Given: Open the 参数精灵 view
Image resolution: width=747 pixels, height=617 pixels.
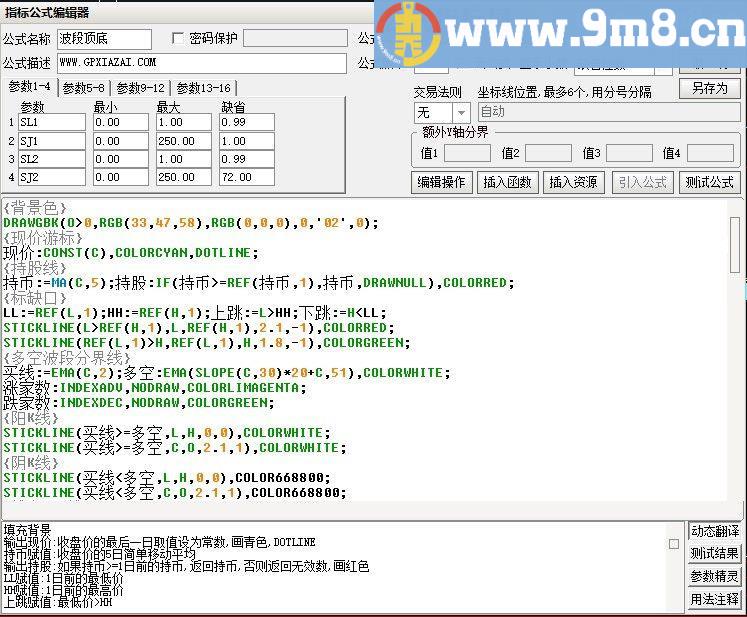Looking at the screenshot, I should pos(715,577).
